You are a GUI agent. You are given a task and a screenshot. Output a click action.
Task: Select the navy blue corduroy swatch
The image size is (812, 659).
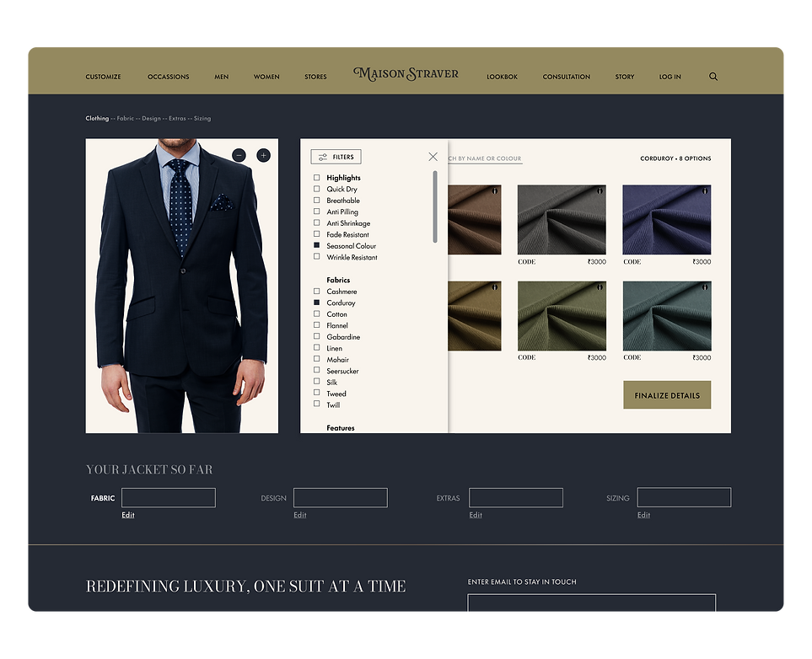(667, 219)
